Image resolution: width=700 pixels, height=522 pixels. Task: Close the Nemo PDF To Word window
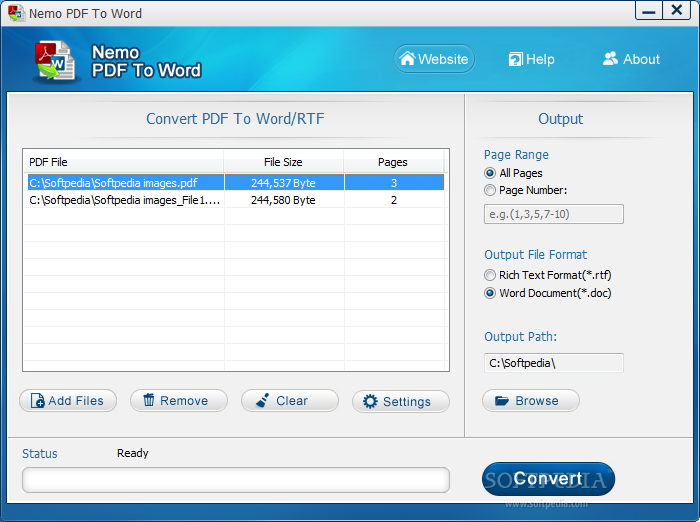pos(677,11)
